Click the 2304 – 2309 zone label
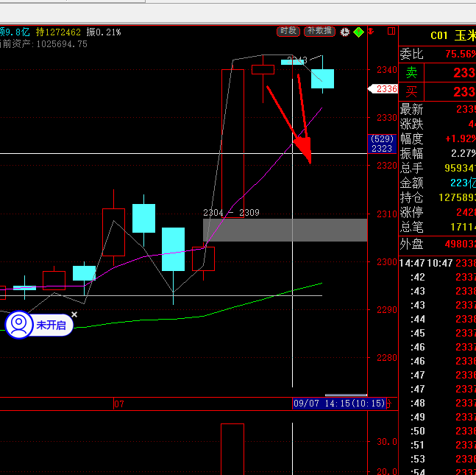The image size is (476, 475). [231, 213]
